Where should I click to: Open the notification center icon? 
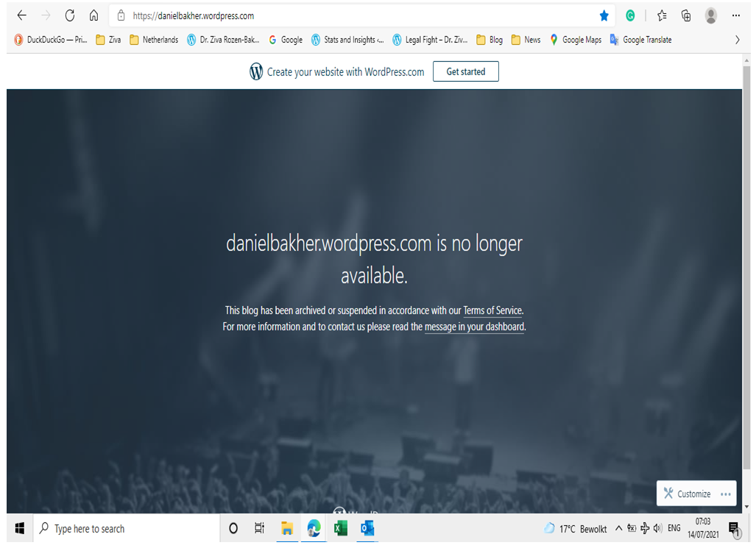pos(735,529)
